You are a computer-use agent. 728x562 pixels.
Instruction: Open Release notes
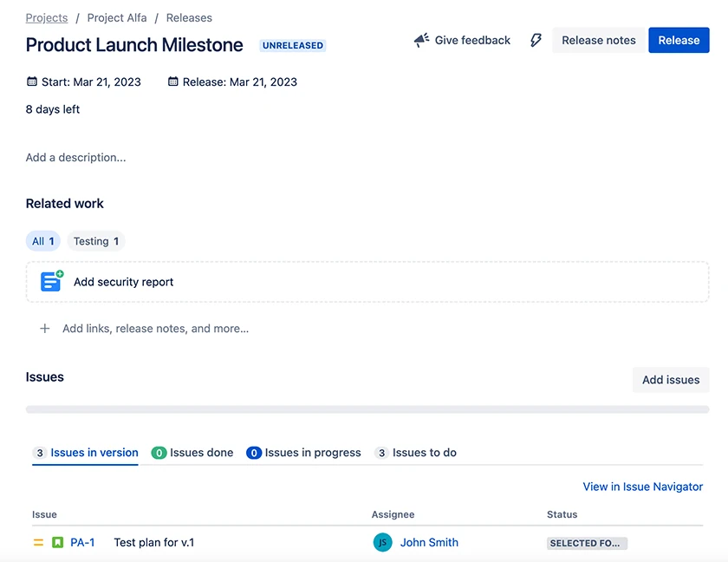[598, 39]
